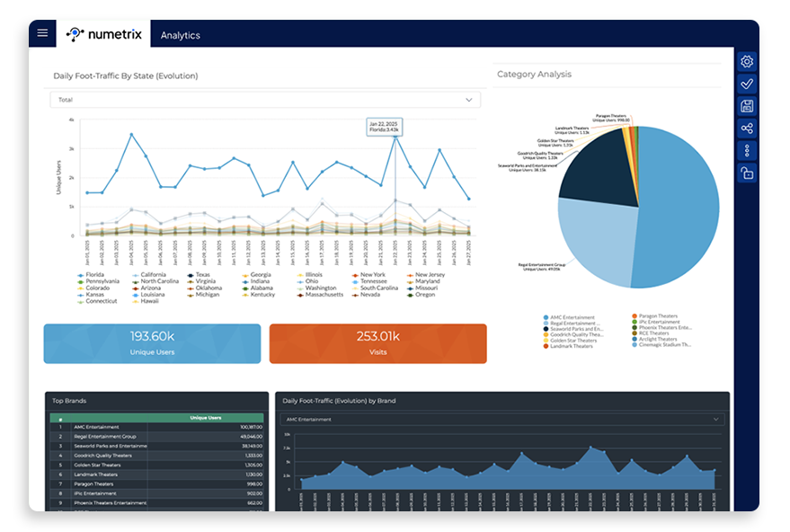
Task: Click the Jan 22 Florida peak data point
Action: 395,137
